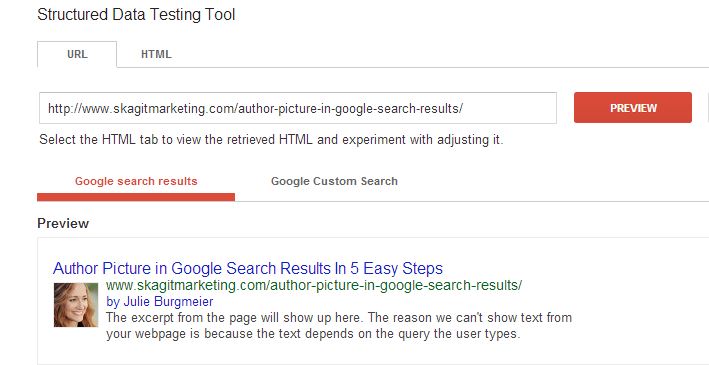
Task: Switch to the URL tab
Action: click(x=77, y=54)
